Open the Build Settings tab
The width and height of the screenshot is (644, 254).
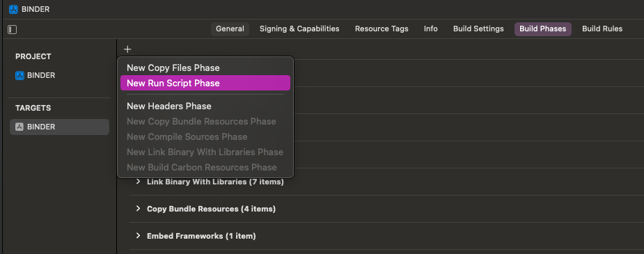tap(478, 29)
